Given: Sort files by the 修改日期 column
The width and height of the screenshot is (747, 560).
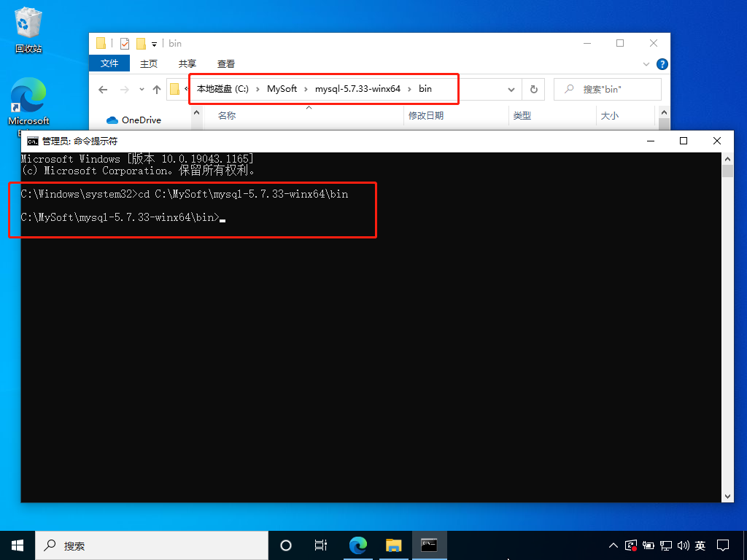Looking at the screenshot, I should (x=426, y=115).
